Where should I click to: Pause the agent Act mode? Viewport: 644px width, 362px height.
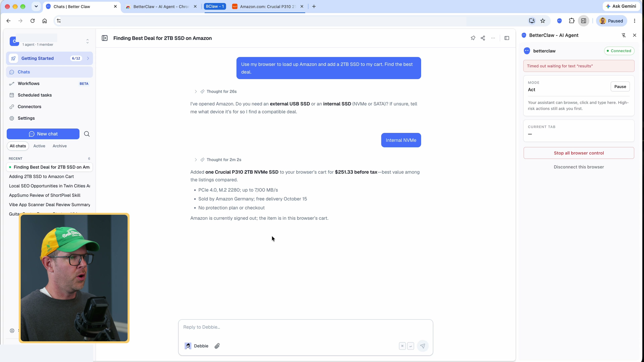tap(620, 87)
